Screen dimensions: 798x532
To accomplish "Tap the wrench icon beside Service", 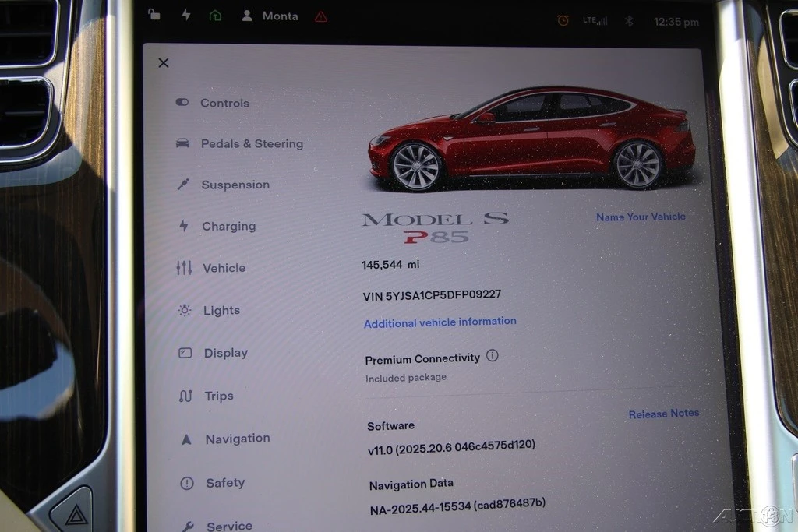I will coord(188,527).
